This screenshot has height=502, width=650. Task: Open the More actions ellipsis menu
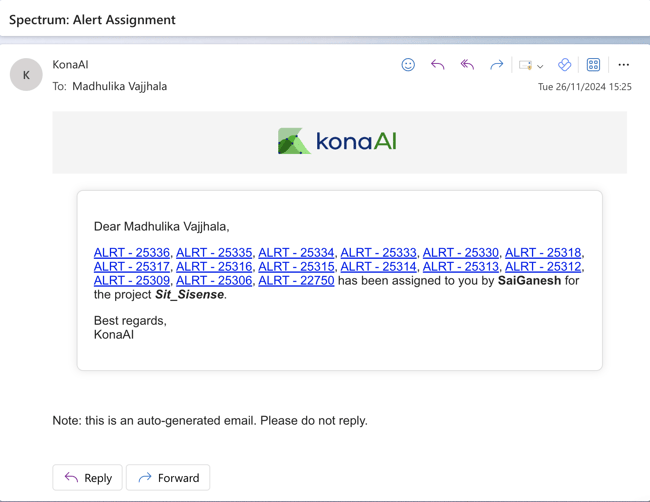pos(623,65)
